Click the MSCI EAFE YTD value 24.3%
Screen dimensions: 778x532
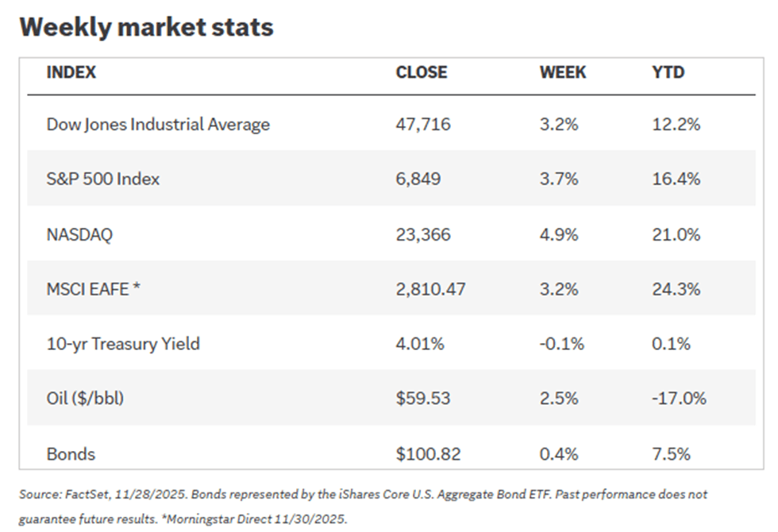[x=676, y=289]
